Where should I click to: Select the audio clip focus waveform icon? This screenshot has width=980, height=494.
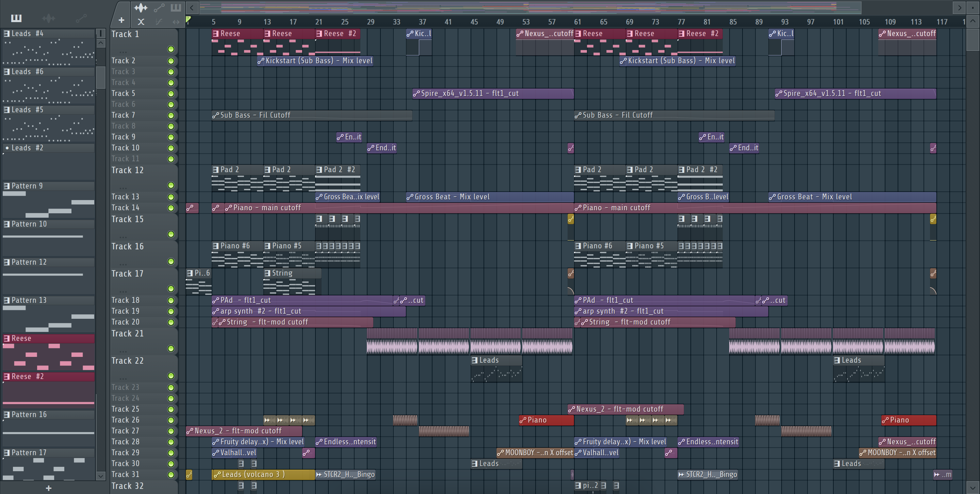(141, 7)
